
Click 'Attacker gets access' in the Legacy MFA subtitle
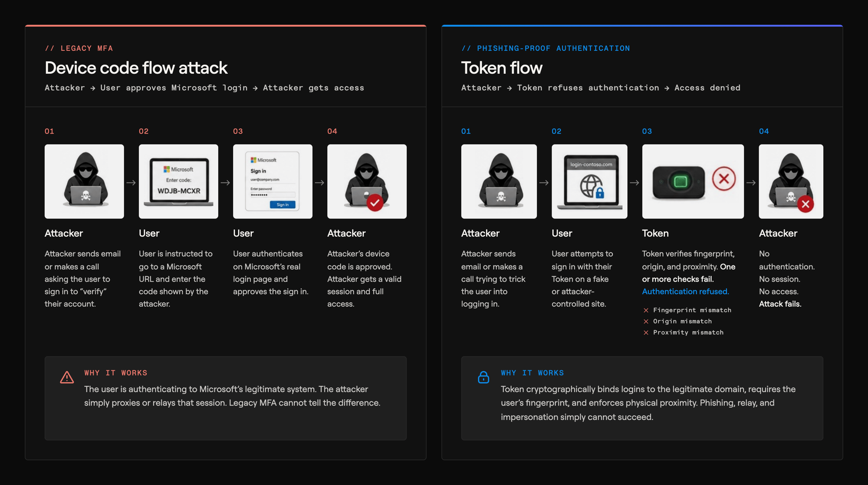click(313, 88)
